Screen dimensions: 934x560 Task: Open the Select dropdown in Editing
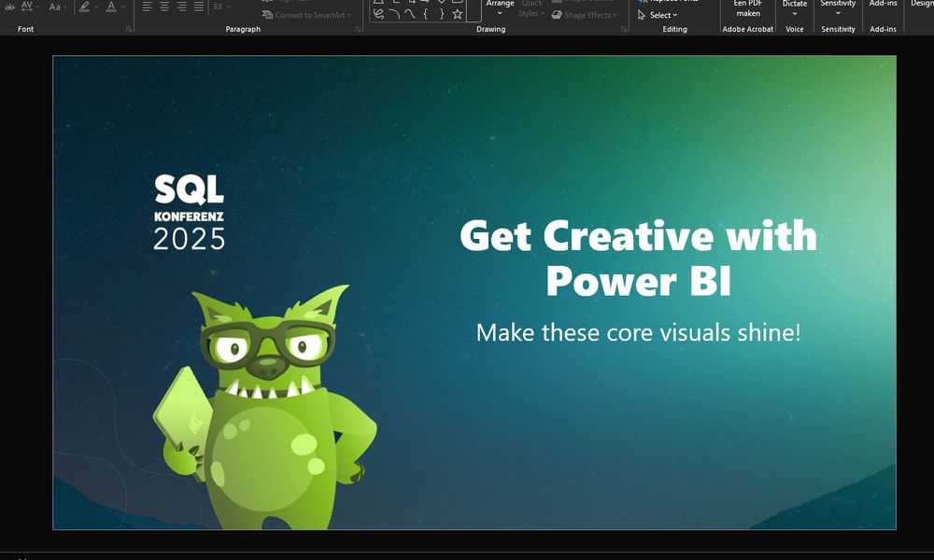(658, 15)
